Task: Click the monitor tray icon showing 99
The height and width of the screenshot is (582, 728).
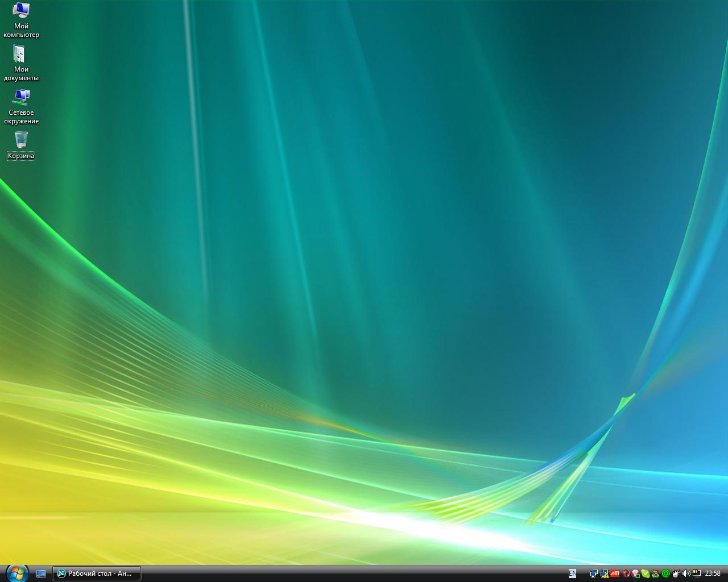Action: tap(697, 573)
